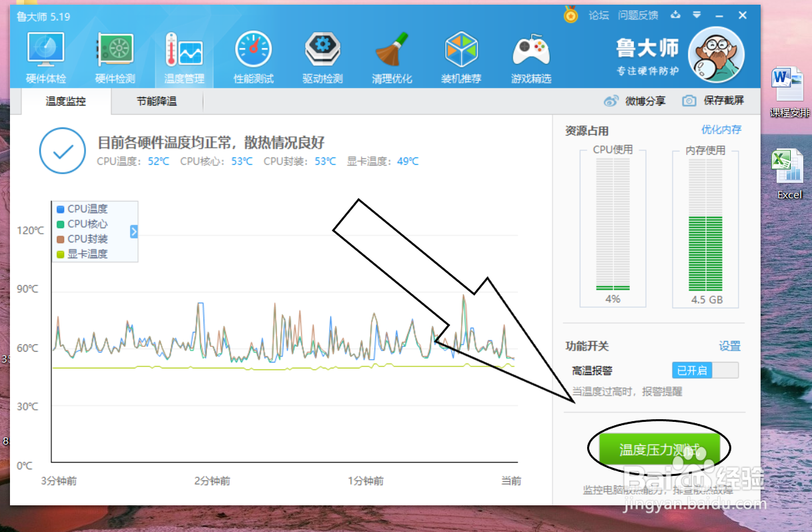The height and width of the screenshot is (532, 812).
Task: Toggle CPU封装 legend series
Action: click(x=82, y=239)
